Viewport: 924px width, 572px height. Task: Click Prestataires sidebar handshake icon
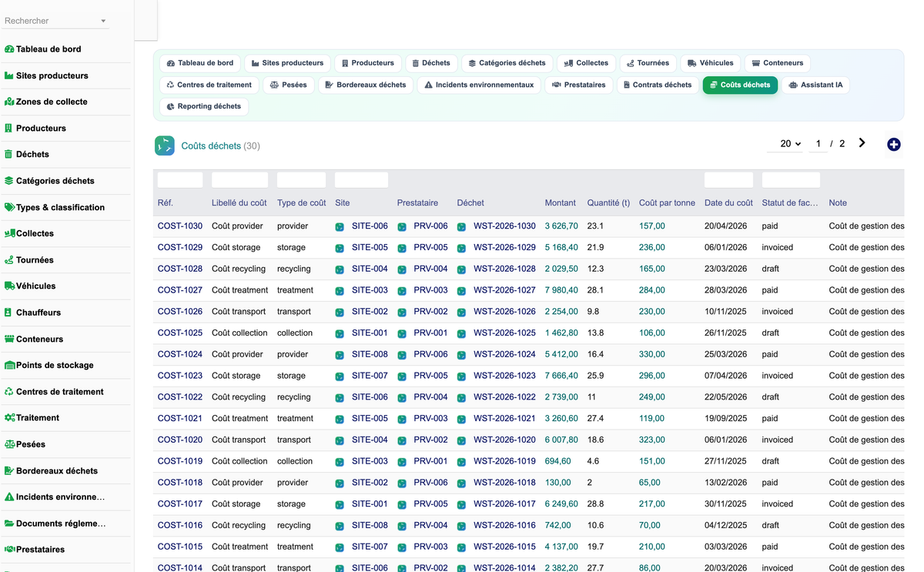[9, 549]
